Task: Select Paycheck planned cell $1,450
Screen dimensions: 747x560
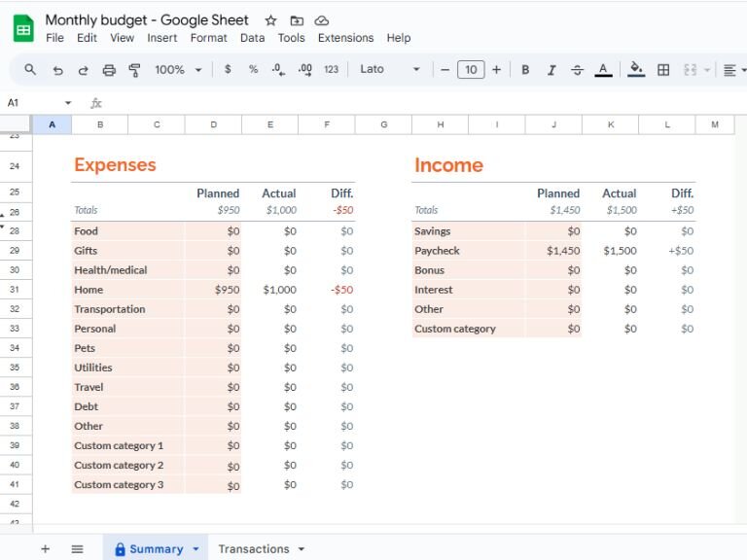Action: click(x=553, y=251)
